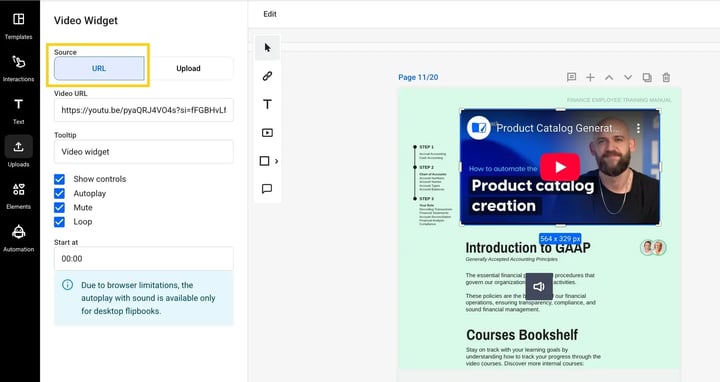Click the Tooltip input field
Image resolution: width=720 pixels, height=382 pixels.
[144, 152]
